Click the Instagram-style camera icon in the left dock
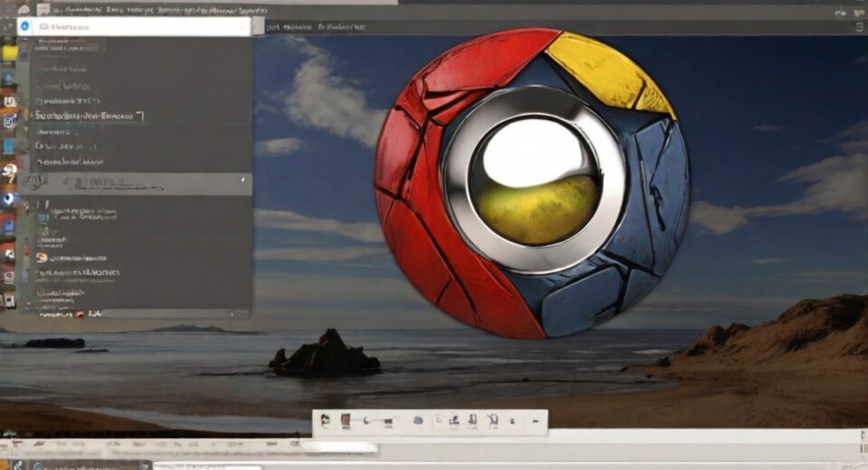 click(x=9, y=121)
